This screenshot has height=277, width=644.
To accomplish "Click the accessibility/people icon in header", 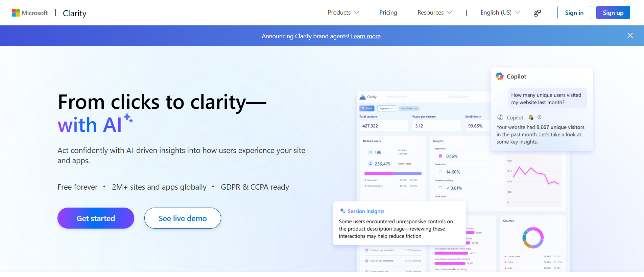I will tap(537, 13).
